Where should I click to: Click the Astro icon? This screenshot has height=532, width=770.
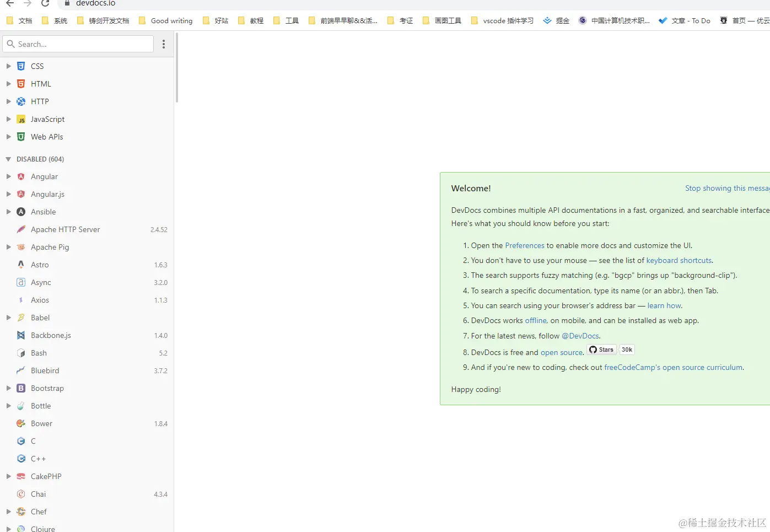(21, 265)
